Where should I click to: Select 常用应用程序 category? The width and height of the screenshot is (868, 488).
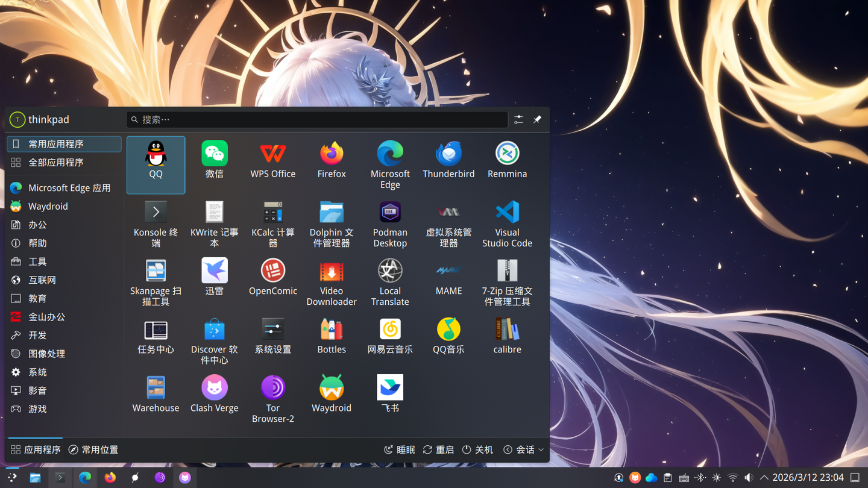tap(64, 144)
